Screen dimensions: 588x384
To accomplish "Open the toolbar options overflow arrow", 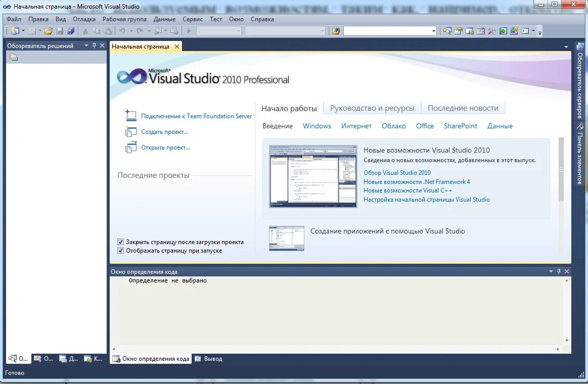I will [x=540, y=32].
